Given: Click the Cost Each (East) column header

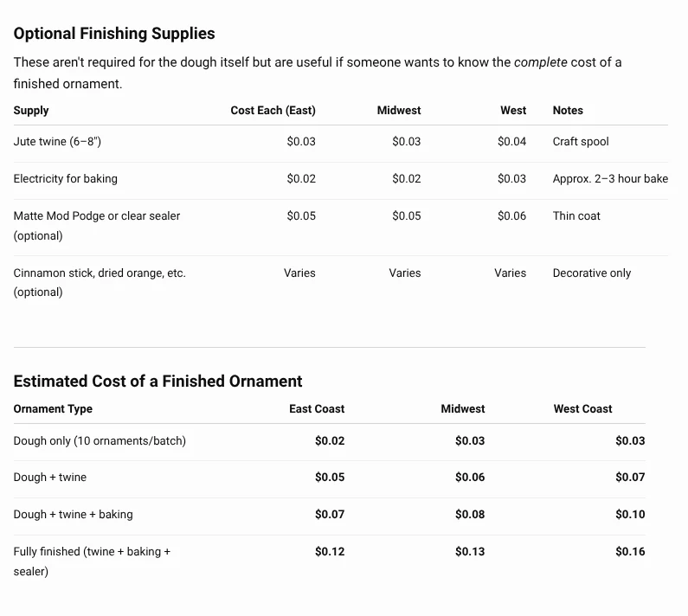Looking at the screenshot, I should 273,110.
